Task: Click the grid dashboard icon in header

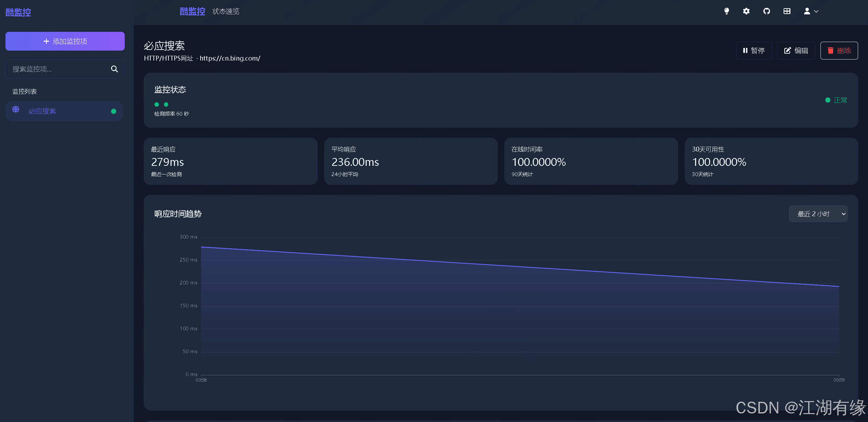Action: [x=787, y=11]
